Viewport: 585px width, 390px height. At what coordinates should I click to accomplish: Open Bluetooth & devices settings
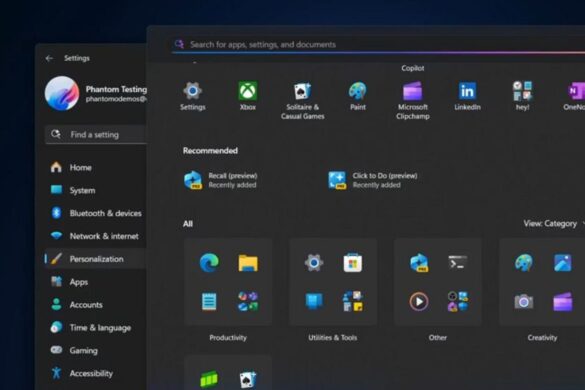95,213
